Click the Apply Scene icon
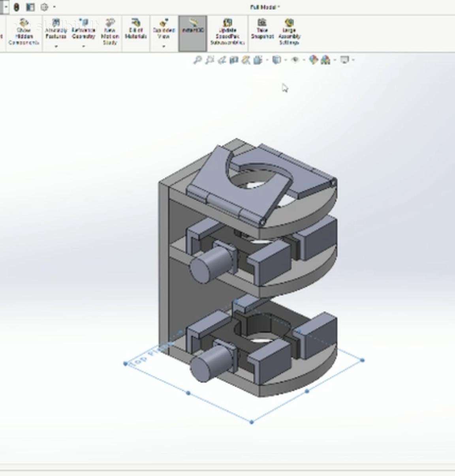Image resolution: width=455 pixels, height=476 pixels. point(325,60)
